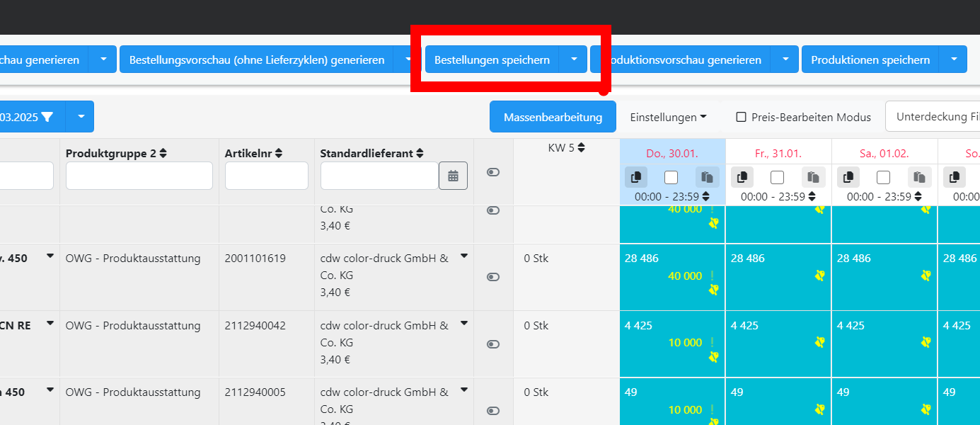
Task: Open the dropdown next to Produktionen speichern
Action: (x=954, y=59)
